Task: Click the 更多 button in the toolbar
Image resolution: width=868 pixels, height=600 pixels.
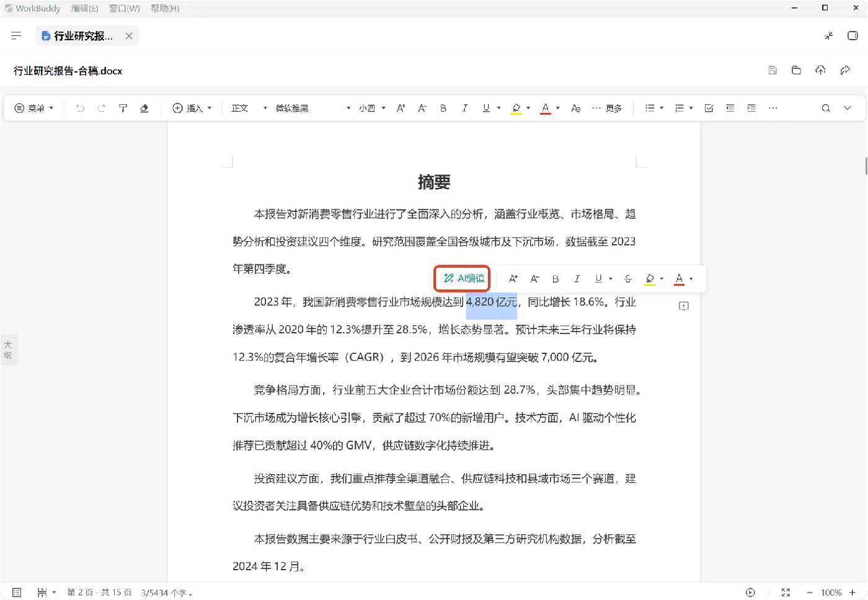Action: 607,108
